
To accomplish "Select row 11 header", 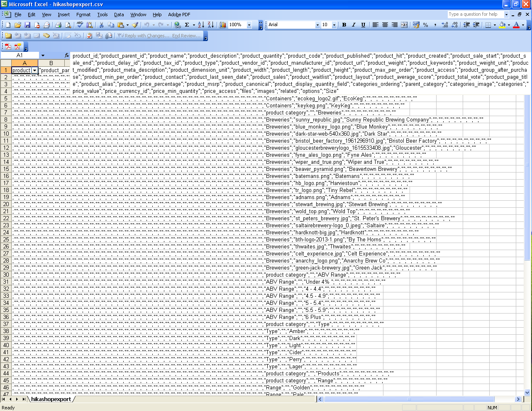I will pos(6,141).
